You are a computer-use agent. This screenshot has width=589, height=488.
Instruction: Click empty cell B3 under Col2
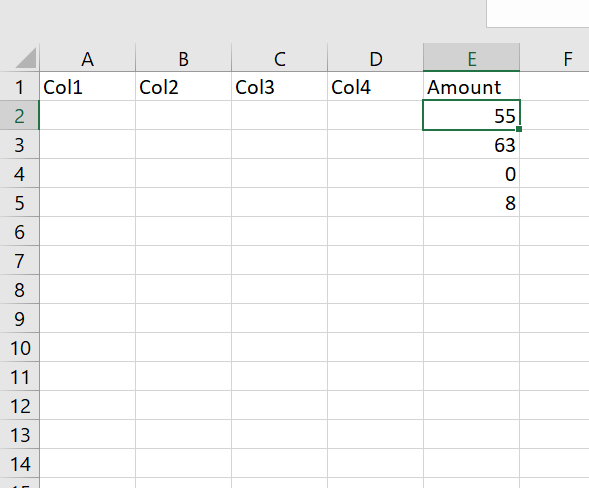tap(183, 144)
